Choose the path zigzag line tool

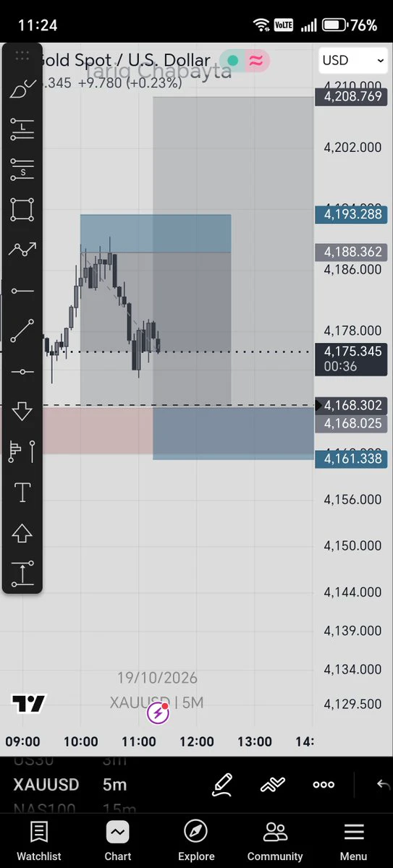pyautogui.click(x=22, y=250)
